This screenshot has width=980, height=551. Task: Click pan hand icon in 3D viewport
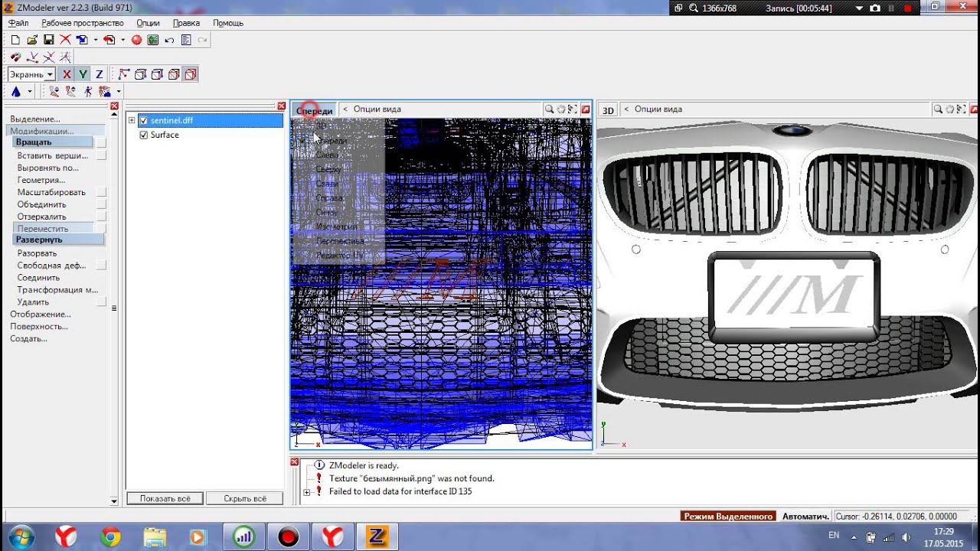click(949, 109)
